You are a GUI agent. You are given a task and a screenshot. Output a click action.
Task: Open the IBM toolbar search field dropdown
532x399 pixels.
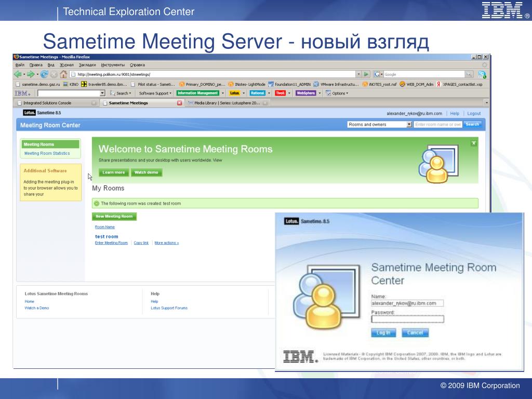click(x=102, y=93)
